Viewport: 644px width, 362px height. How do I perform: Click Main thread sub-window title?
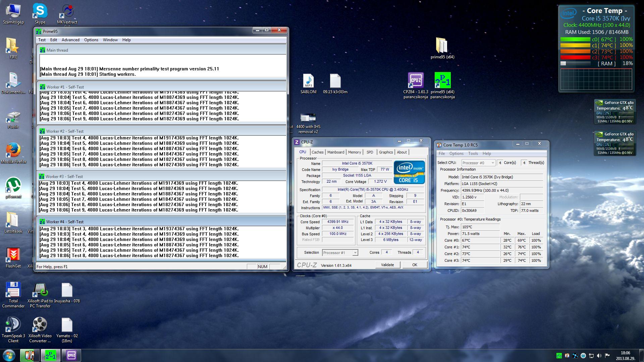[x=162, y=50]
